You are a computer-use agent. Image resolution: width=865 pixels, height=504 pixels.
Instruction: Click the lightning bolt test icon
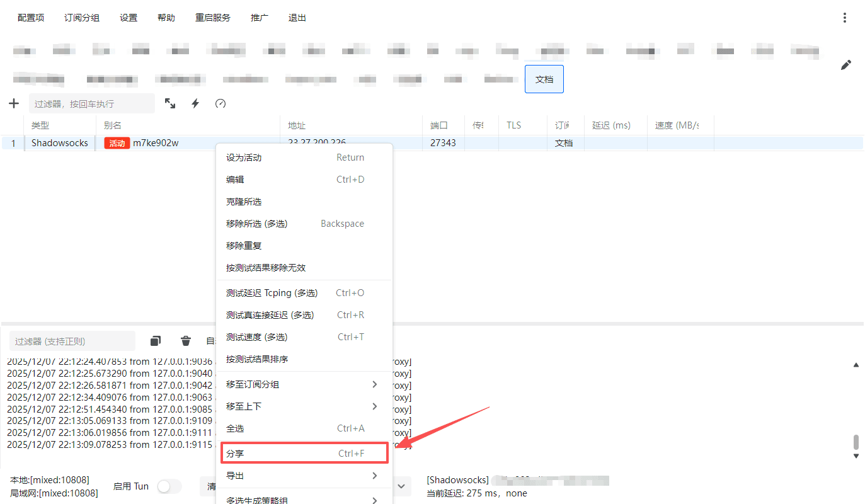tap(195, 103)
